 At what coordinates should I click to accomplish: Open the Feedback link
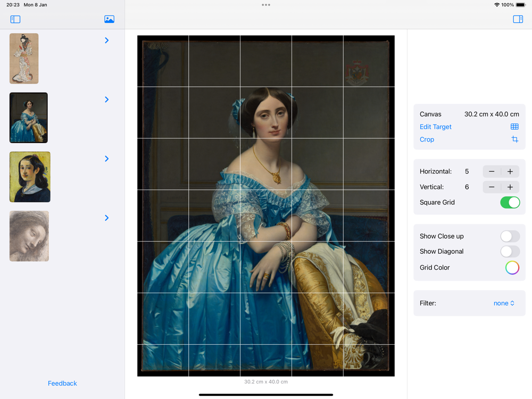tap(62, 383)
